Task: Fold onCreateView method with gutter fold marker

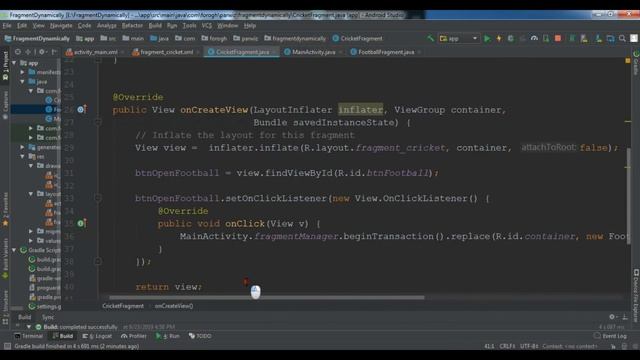Action: pos(98,122)
